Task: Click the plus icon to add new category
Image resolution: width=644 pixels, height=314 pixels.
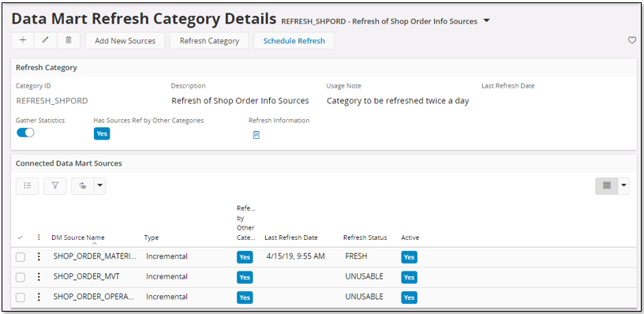Action: (x=23, y=41)
